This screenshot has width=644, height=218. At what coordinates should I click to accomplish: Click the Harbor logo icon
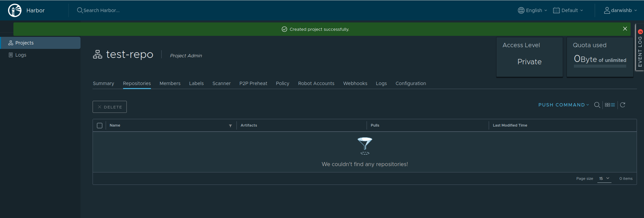[x=14, y=10]
